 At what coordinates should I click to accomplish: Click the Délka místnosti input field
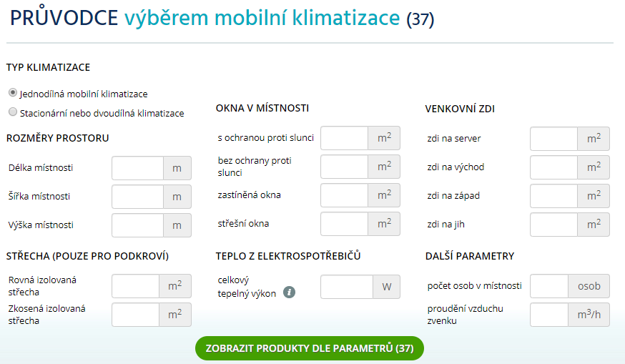(138, 168)
